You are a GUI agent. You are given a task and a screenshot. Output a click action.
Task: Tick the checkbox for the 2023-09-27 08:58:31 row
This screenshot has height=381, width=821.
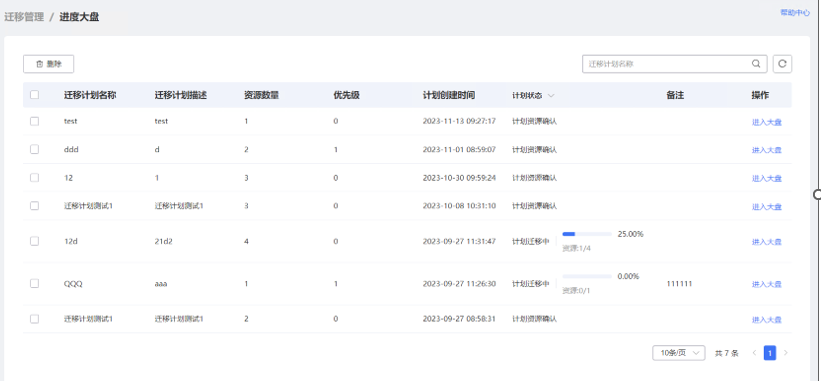coord(35,318)
